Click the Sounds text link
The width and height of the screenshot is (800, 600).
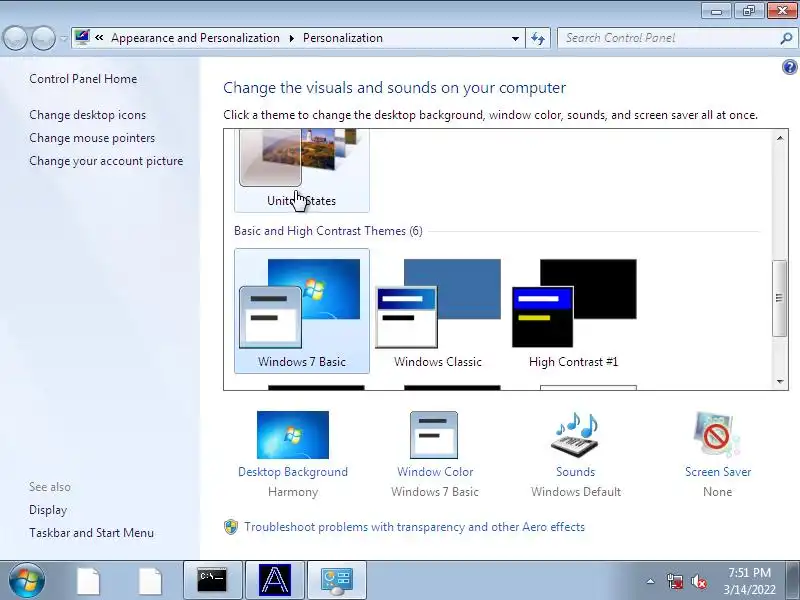point(576,472)
